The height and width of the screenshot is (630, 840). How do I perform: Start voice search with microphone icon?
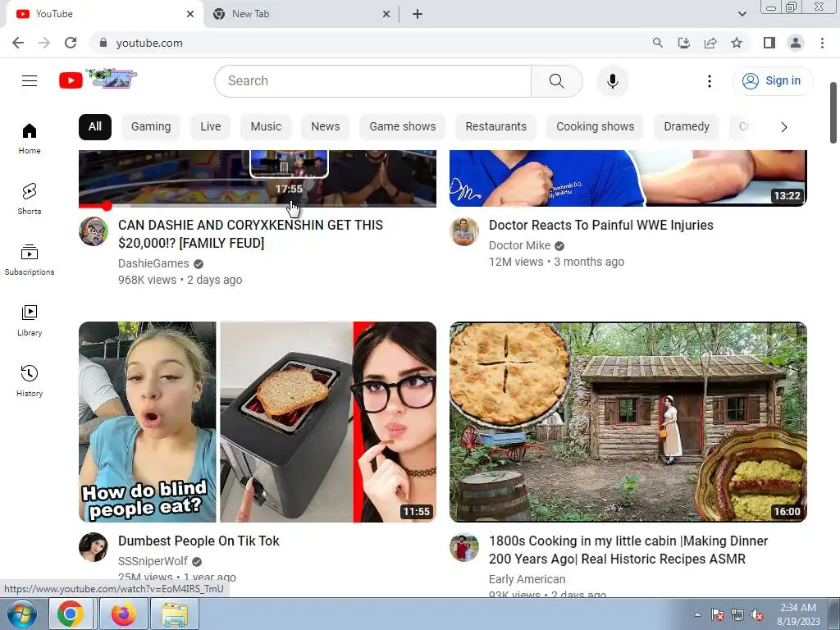[612, 81]
